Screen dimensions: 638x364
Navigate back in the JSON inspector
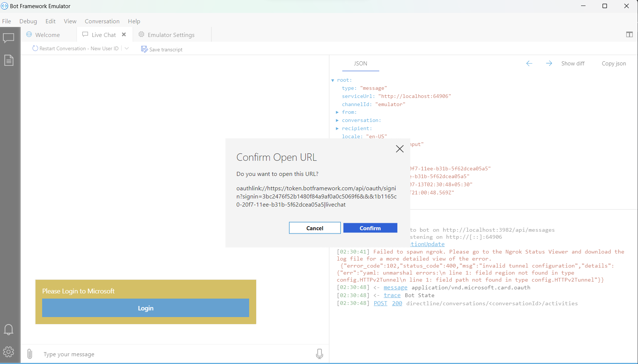click(529, 63)
